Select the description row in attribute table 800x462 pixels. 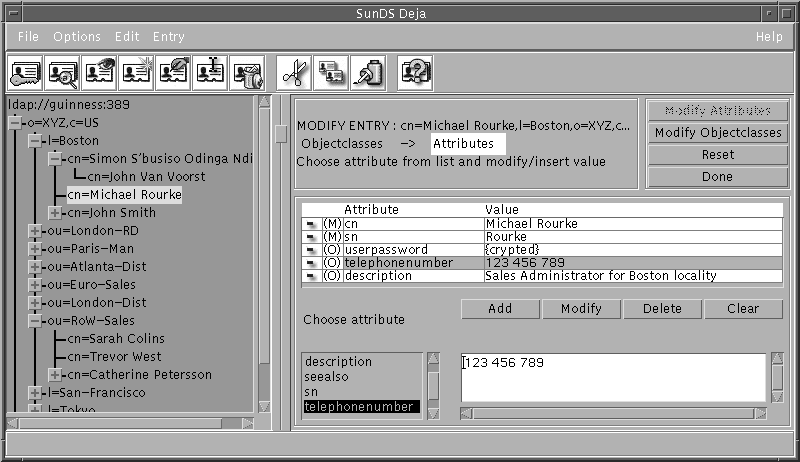(x=542, y=276)
